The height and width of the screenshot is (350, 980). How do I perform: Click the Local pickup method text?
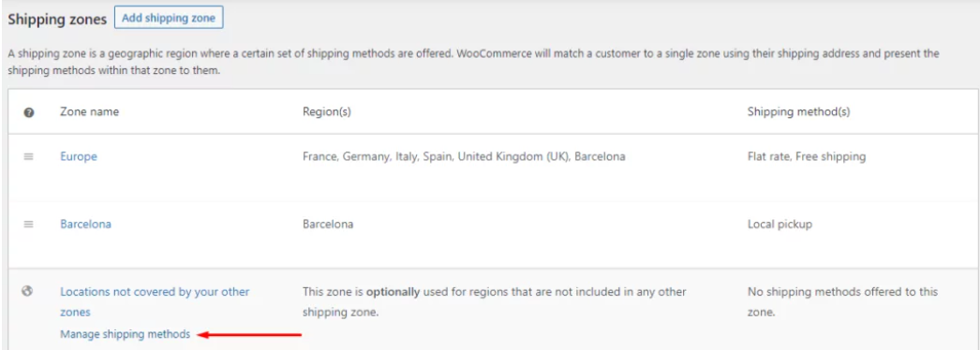[x=780, y=224]
